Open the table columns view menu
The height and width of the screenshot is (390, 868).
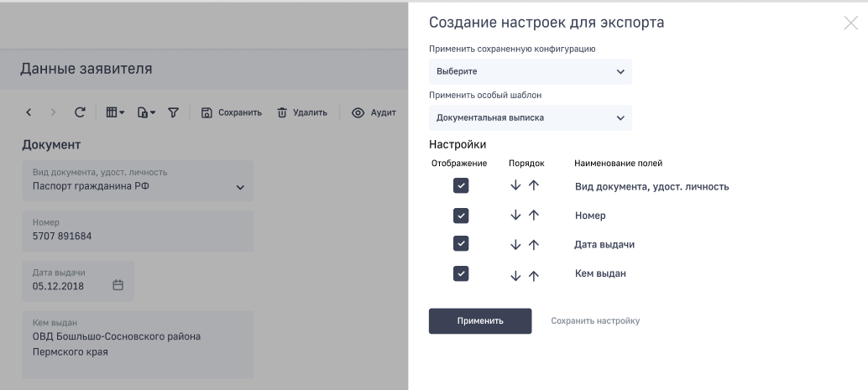pos(115,112)
